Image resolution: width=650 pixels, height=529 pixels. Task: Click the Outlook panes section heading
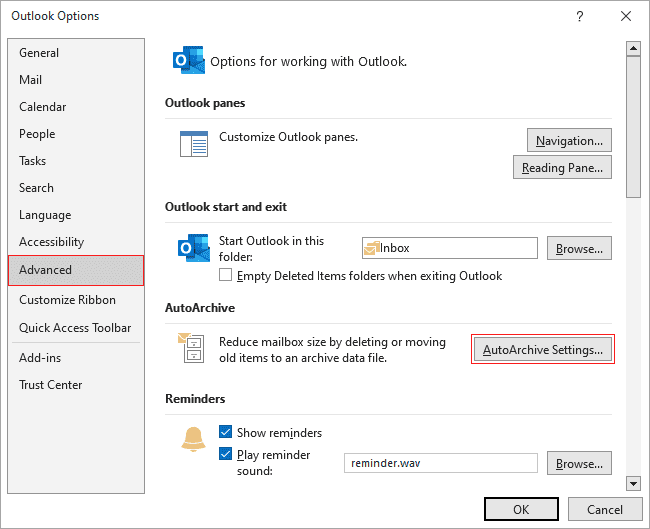coord(205,103)
